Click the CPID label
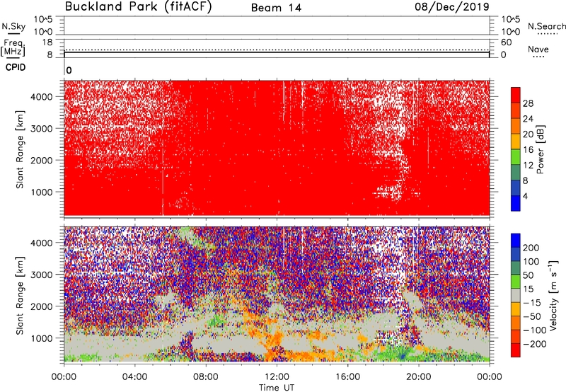Screen dimensions: 566x392 click(16, 67)
